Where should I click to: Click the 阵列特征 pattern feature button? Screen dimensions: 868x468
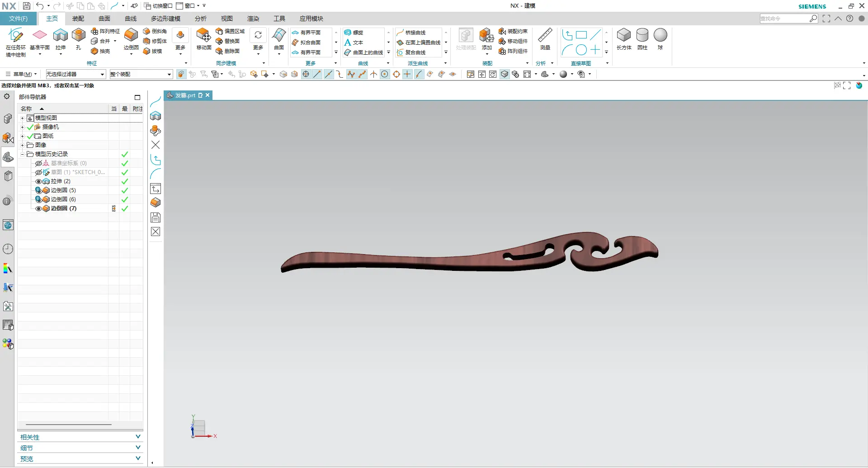tap(105, 31)
